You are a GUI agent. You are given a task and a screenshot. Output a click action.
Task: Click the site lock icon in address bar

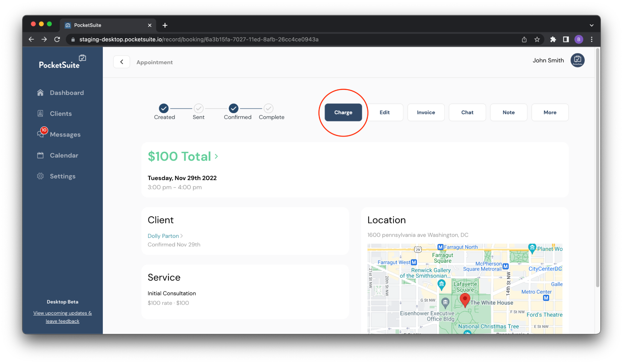[x=73, y=40]
